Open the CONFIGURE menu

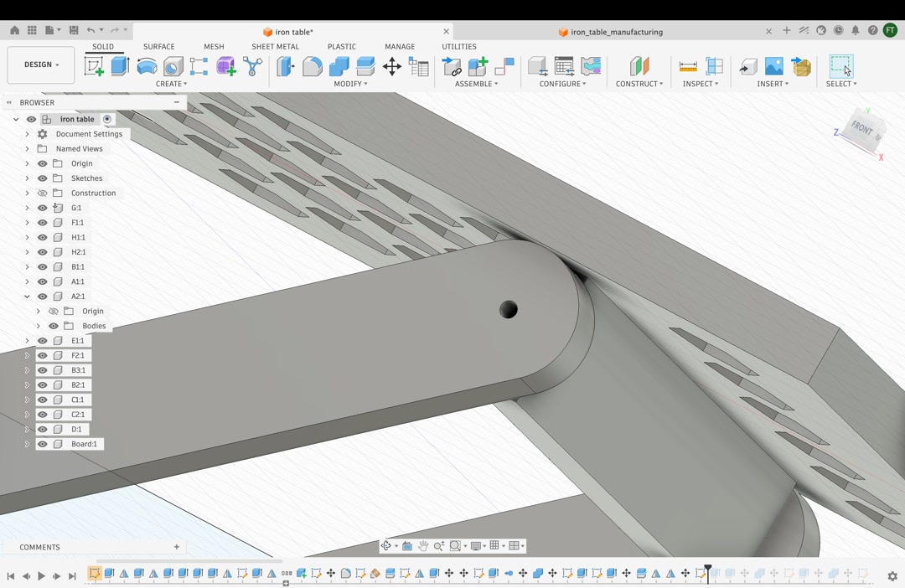(563, 84)
